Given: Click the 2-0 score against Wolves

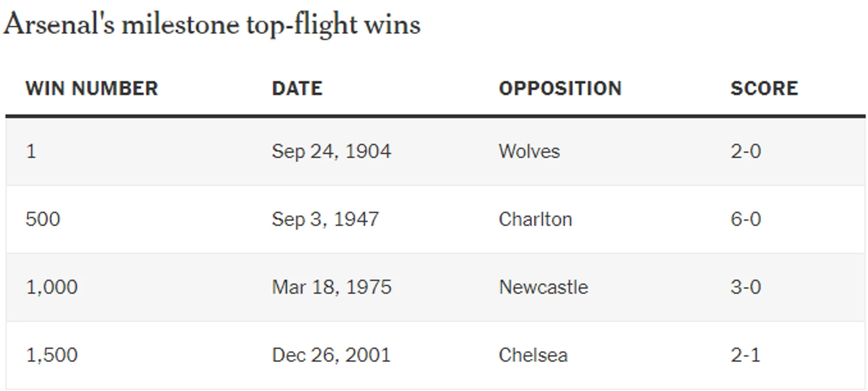Looking at the screenshot, I should (746, 151).
